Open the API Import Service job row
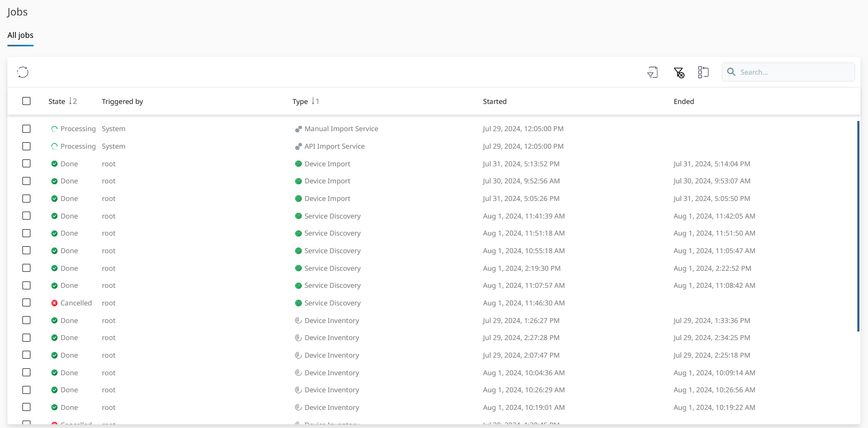The width and height of the screenshot is (868, 428). (335, 147)
